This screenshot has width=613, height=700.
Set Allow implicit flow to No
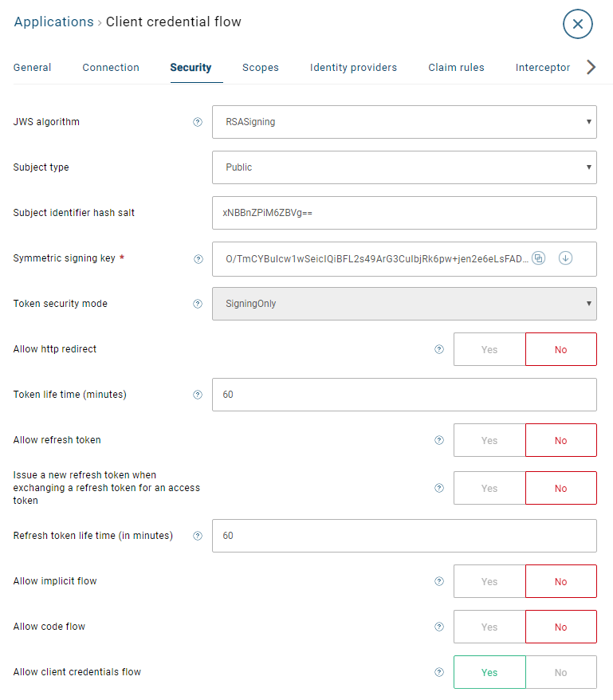(560, 582)
